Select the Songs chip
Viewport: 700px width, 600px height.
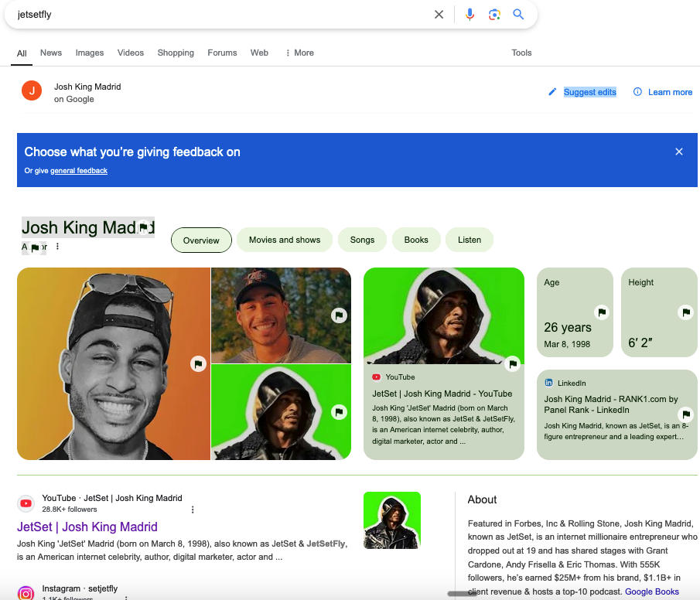click(362, 240)
